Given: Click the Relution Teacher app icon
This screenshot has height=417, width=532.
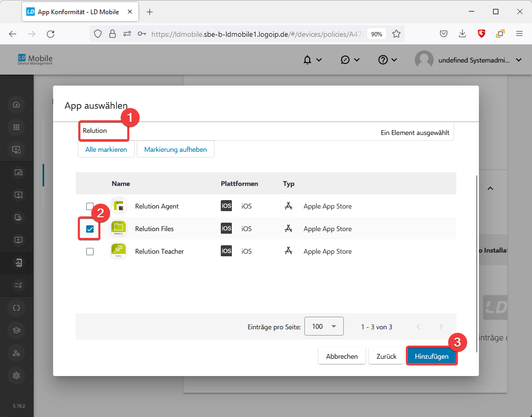Looking at the screenshot, I should pos(118,251).
